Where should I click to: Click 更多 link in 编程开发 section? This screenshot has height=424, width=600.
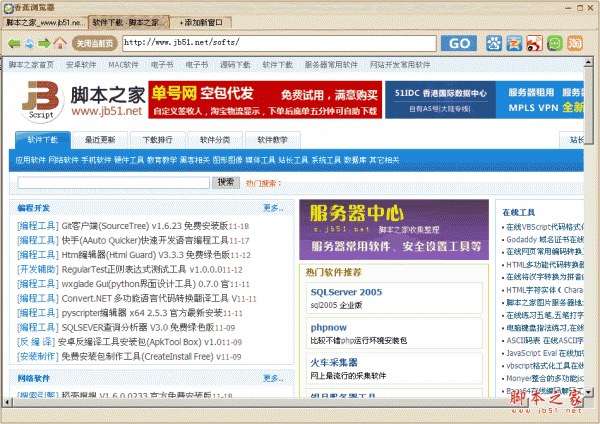pyautogui.click(x=273, y=208)
